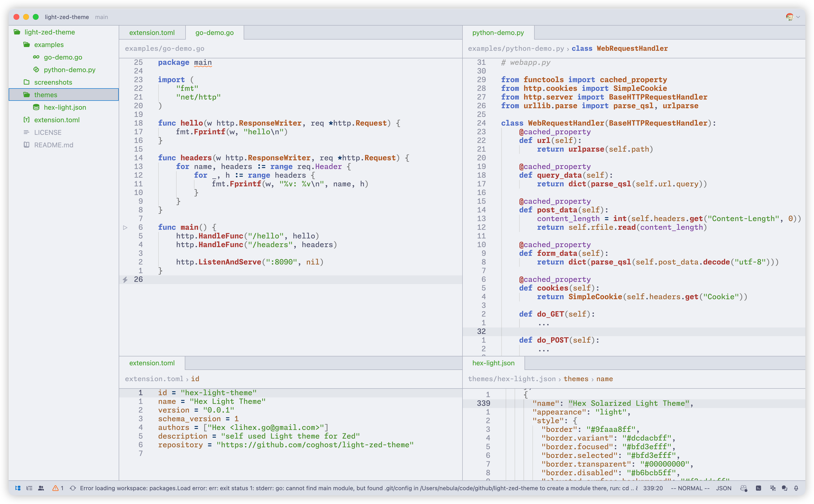Select the python-demo.py tab
814x504 pixels.
tap(498, 33)
